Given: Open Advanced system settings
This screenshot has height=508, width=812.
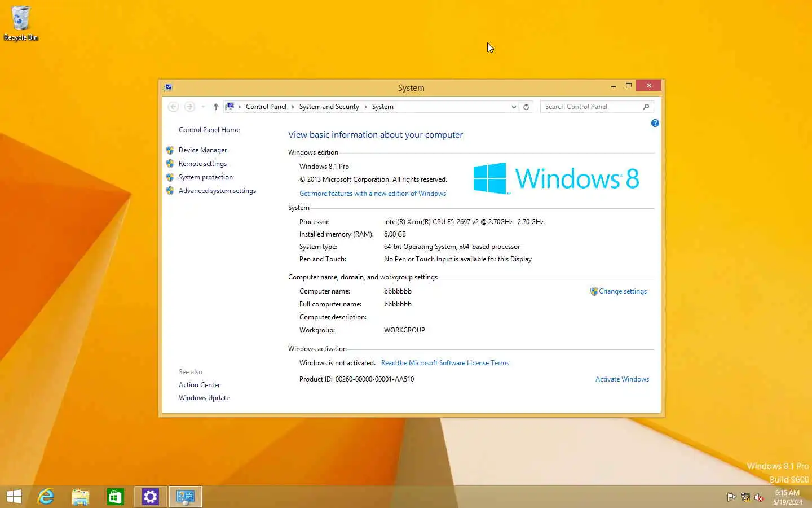Looking at the screenshot, I should [217, 191].
